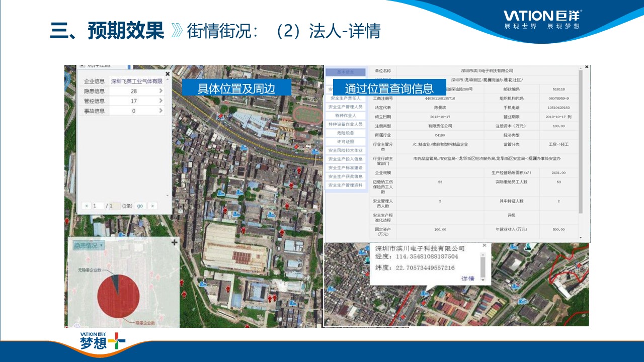
Task: Expand the 事故信息 row arrow
Action: (x=161, y=111)
